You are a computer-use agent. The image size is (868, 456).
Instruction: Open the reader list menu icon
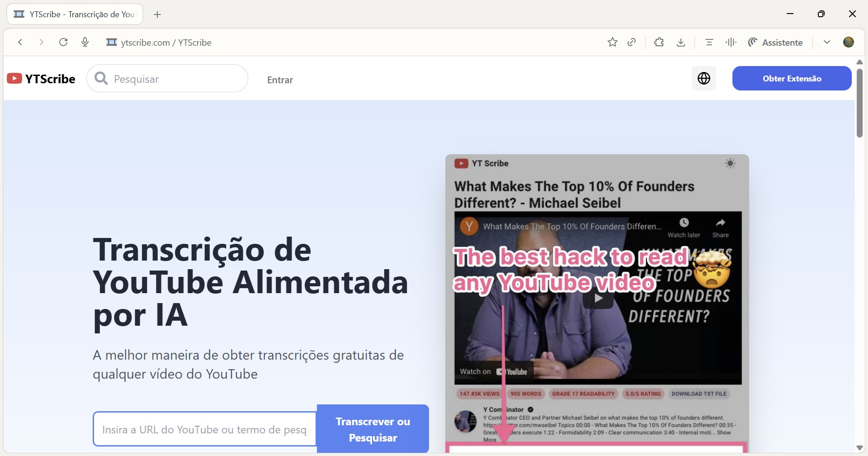point(709,42)
